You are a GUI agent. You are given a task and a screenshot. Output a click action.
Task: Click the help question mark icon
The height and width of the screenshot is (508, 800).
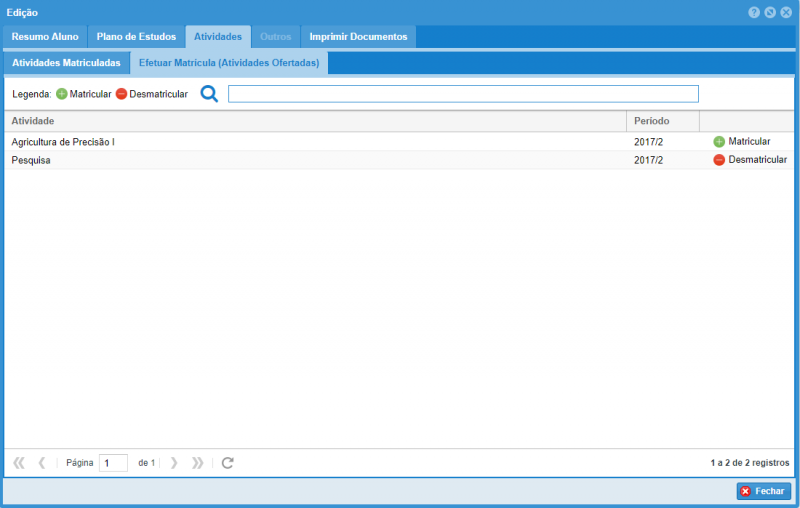[754, 12]
